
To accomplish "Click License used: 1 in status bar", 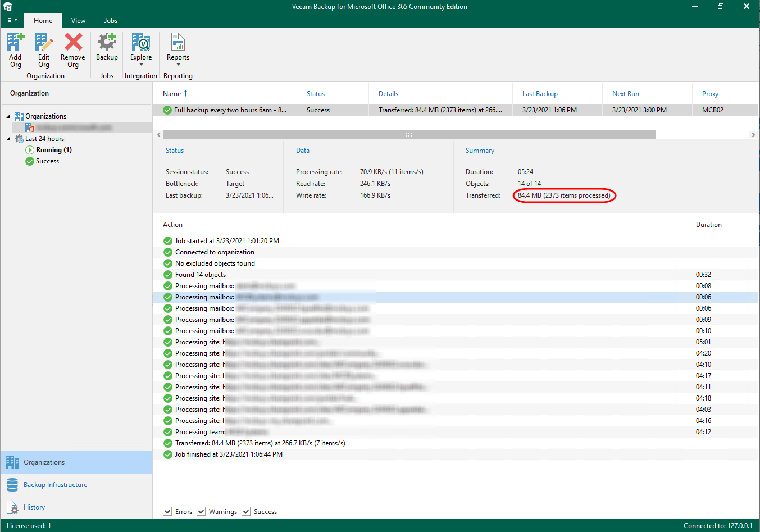I will click(29, 526).
